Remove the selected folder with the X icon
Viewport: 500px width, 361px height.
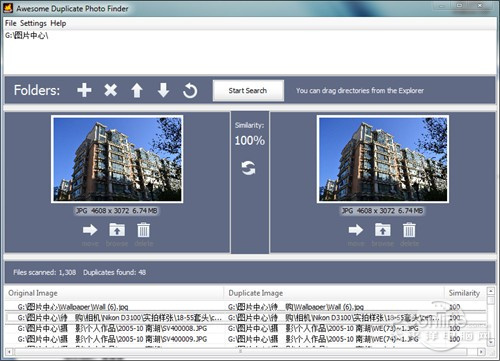coord(110,90)
